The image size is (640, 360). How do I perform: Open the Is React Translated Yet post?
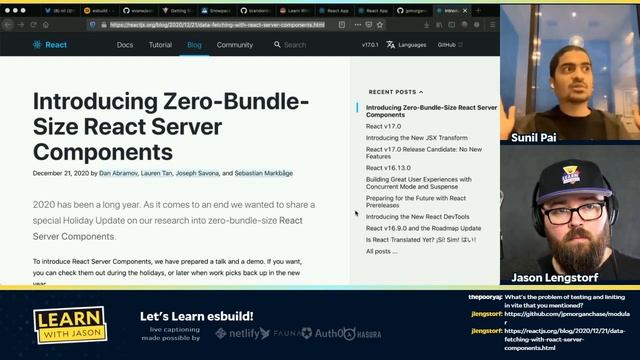421,240
